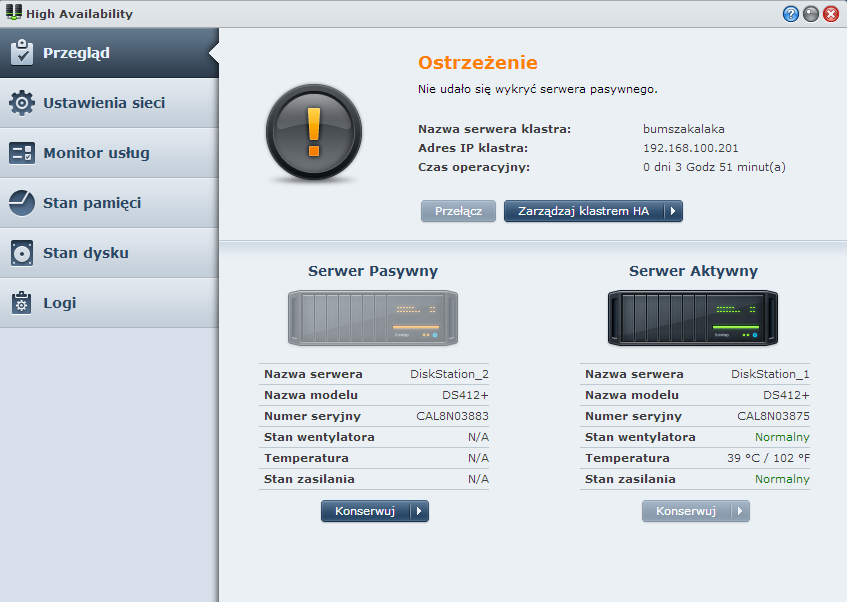The image size is (847, 602).
Task: Click the High Availability title bar icon
Action: pos(14,12)
